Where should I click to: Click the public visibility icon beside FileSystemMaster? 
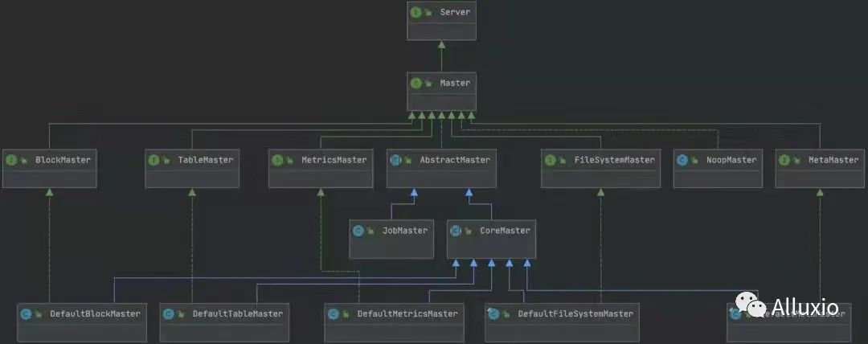pos(563,161)
